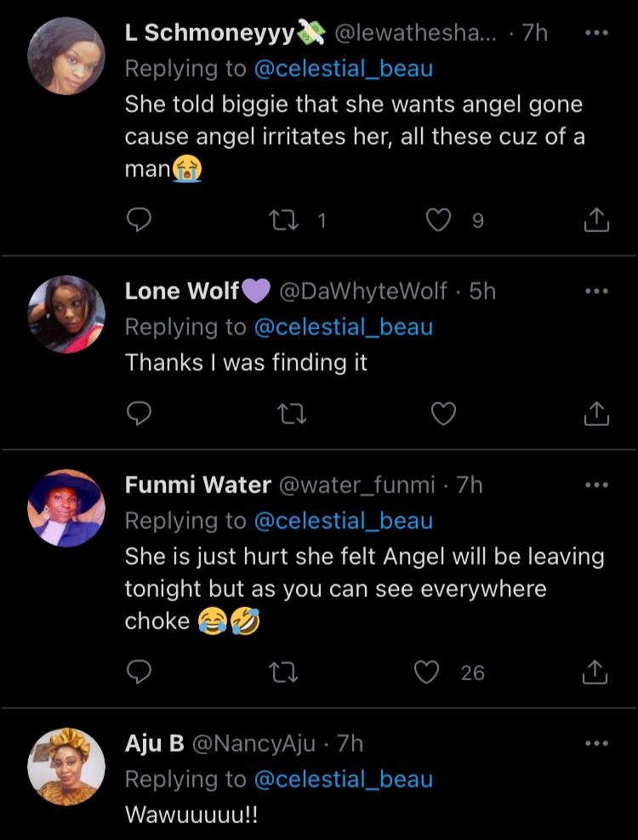Open Aju B's profile avatar
The width and height of the screenshot is (638, 840).
pos(66,765)
